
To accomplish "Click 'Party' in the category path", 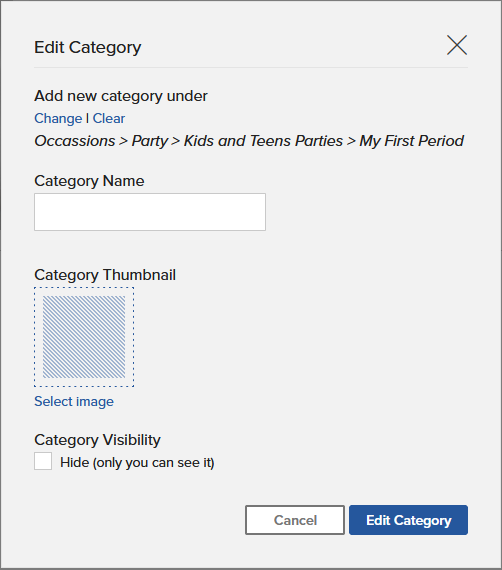I will point(150,141).
